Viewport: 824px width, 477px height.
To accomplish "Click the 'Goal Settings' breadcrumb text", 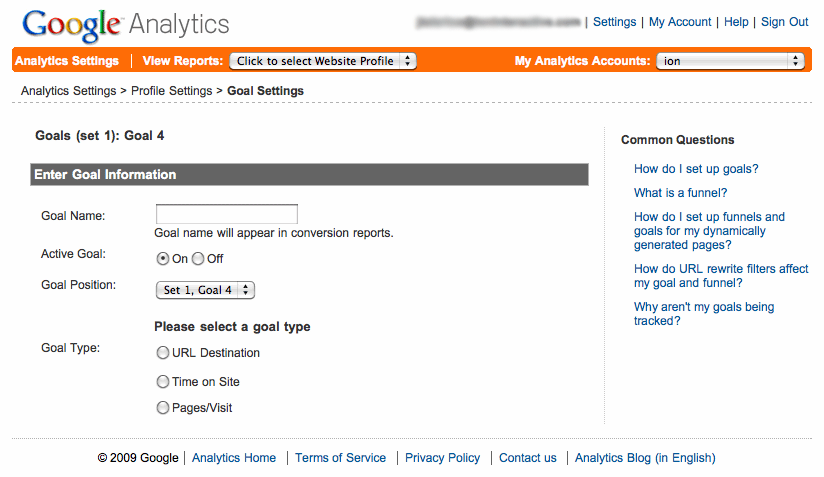I will (265, 91).
